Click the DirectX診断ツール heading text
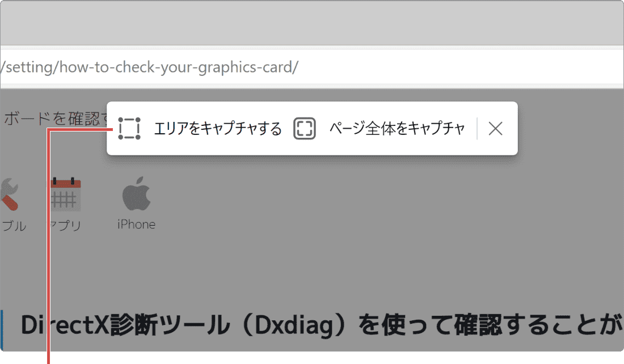The height and width of the screenshot is (364, 624). tap(321, 325)
